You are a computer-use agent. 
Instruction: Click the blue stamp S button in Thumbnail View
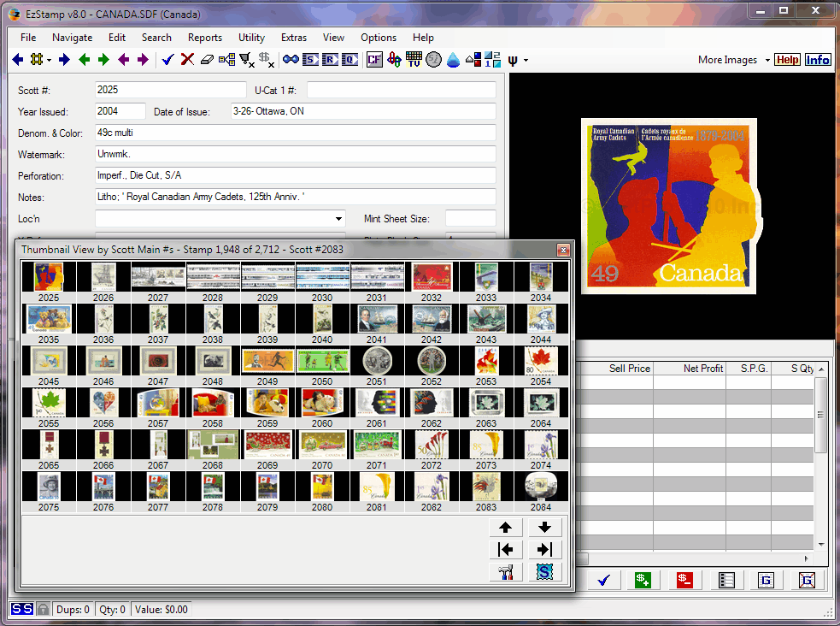[x=545, y=572]
